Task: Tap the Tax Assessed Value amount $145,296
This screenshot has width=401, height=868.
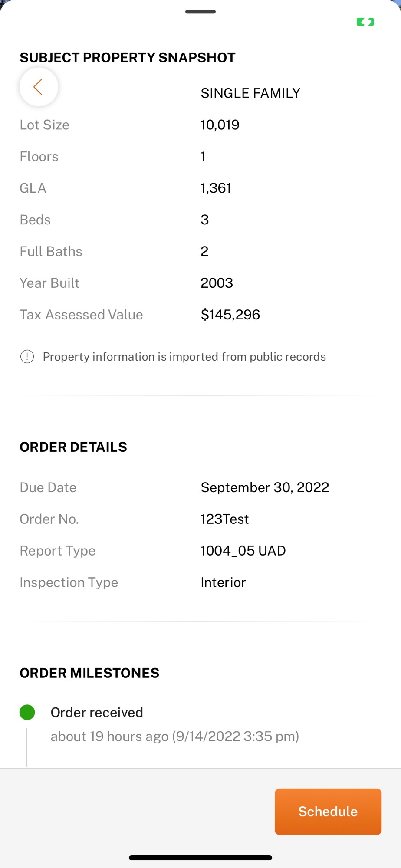Action: [230, 315]
